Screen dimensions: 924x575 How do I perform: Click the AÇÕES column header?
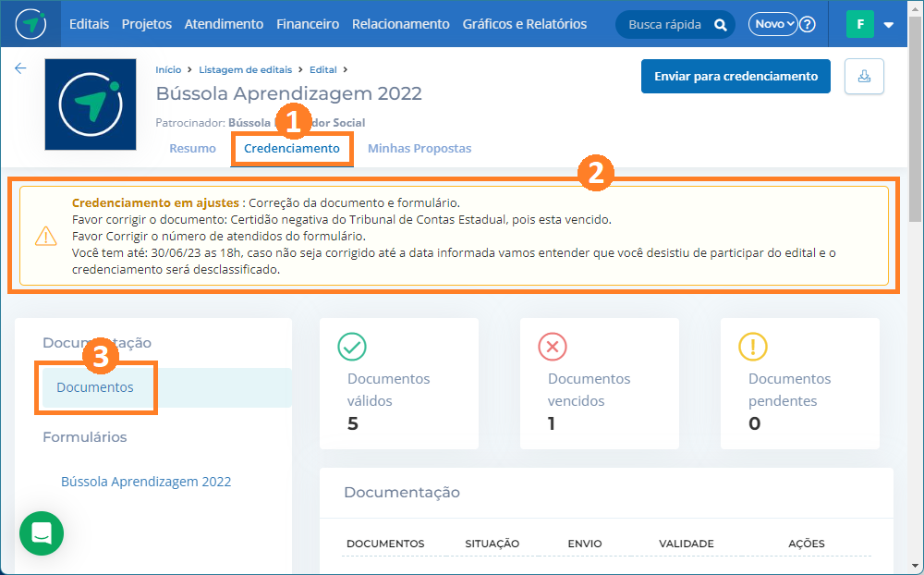[x=807, y=544]
